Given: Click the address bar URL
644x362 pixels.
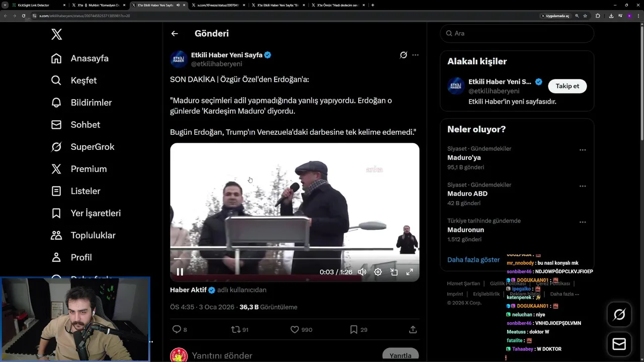Looking at the screenshot, I should click(x=85, y=16).
